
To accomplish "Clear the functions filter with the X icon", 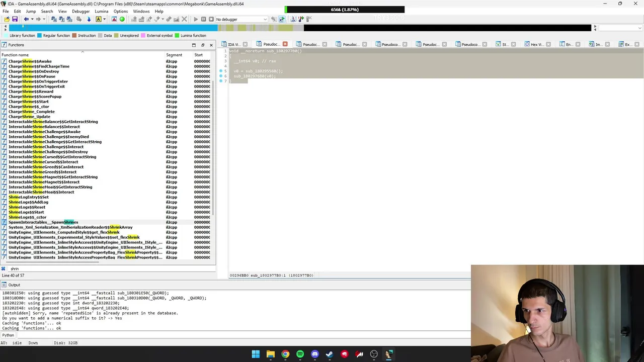I will [x=4, y=268].
